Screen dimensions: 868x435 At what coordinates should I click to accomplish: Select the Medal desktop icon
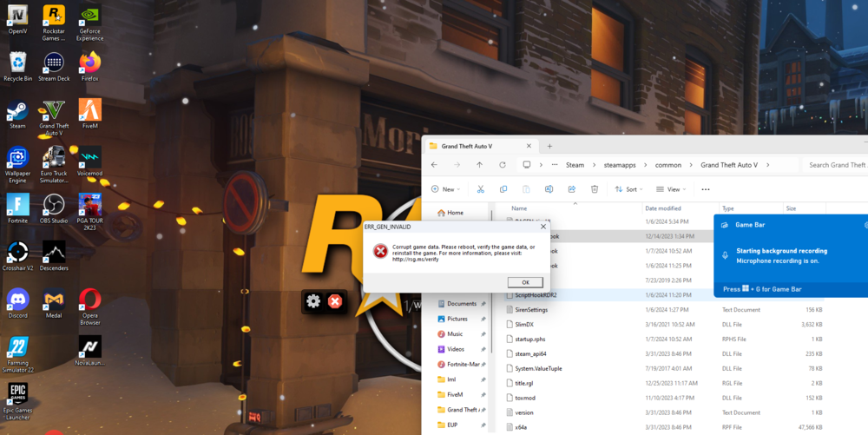pyautogui.click(x=54, y=303)
